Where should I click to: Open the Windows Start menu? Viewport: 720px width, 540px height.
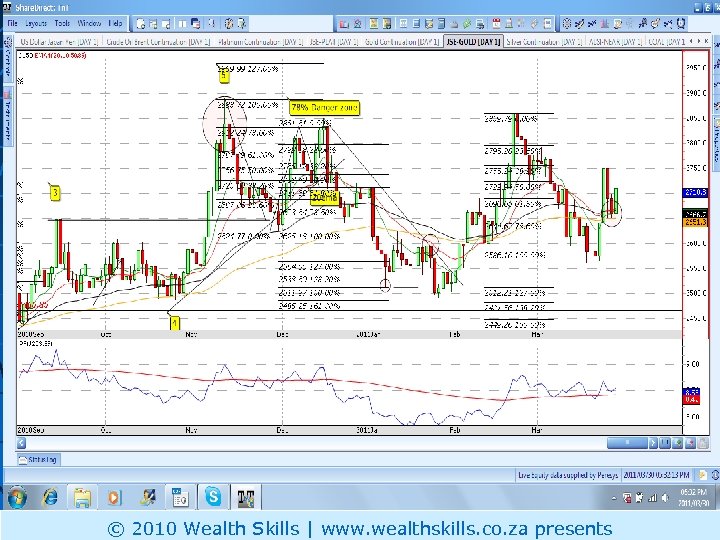[x=17, y=497]
